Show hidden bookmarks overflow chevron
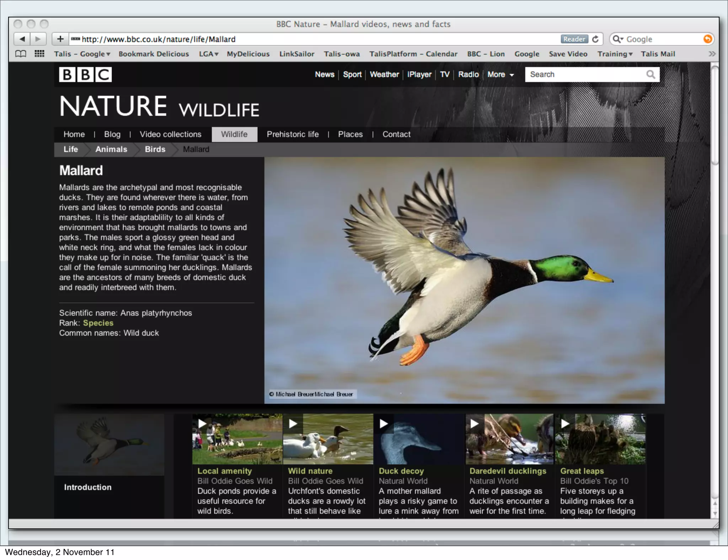 pos(712,54)
